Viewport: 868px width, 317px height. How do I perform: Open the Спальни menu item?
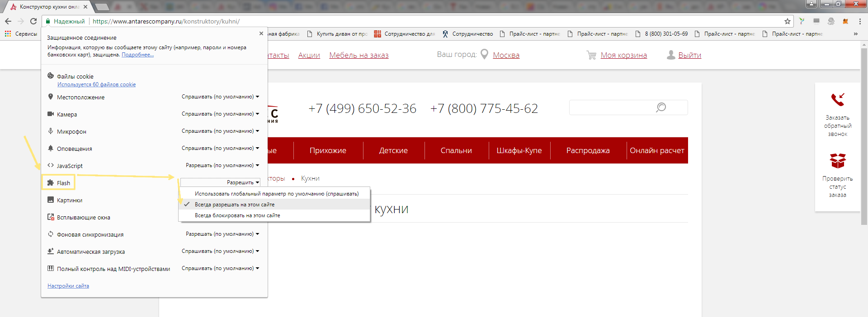456,150
